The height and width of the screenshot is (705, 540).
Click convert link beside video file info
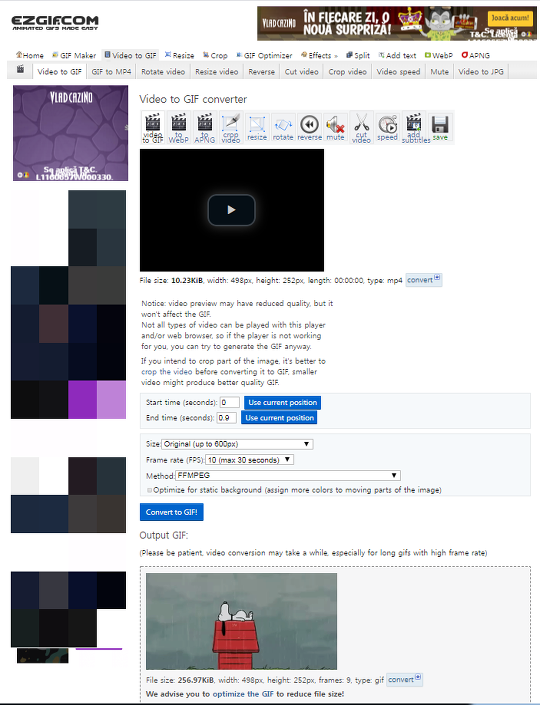click(424, 280)
